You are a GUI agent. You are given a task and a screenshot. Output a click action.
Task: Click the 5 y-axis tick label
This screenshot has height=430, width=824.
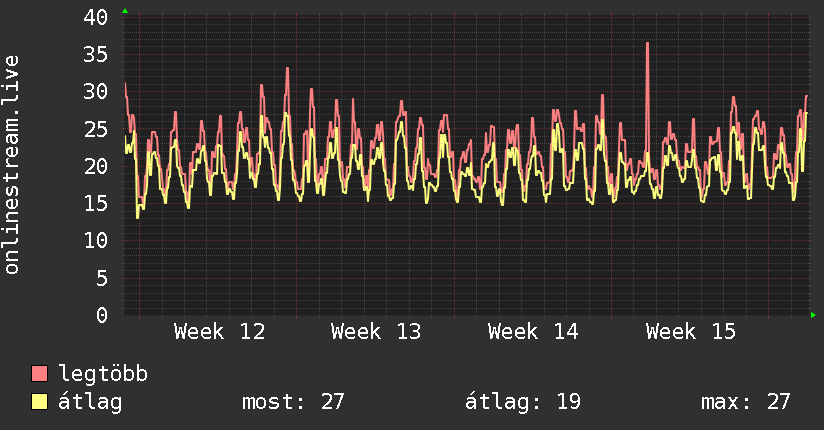pos(102,279)
